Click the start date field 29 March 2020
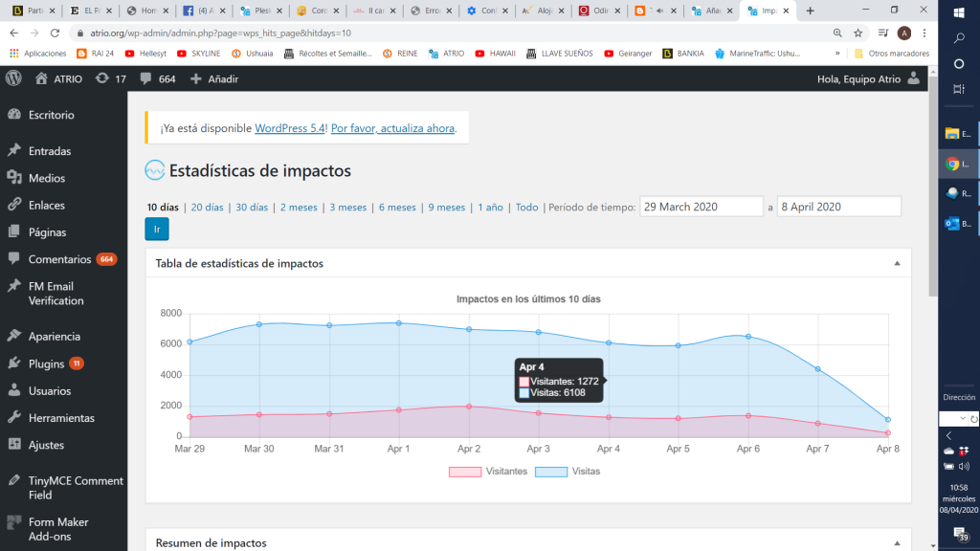 pyautogui.click(x=701, y=207)
